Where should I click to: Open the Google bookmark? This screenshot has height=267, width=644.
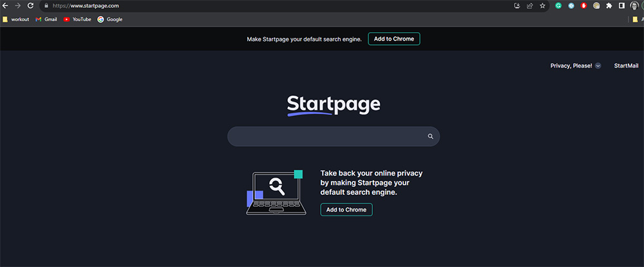tap(110, 19)
